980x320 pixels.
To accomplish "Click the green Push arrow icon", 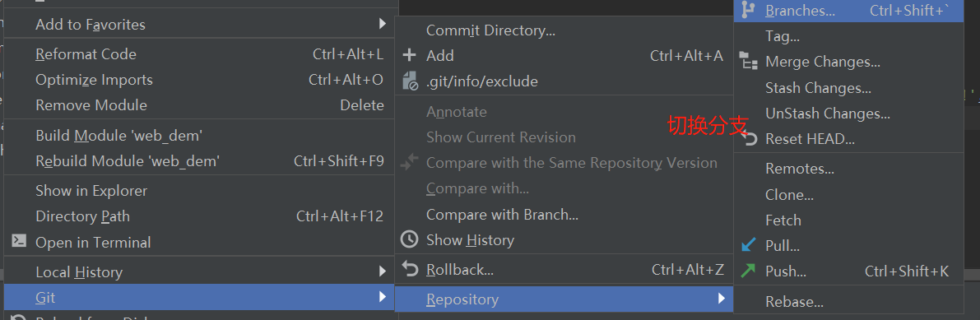I will click(748, 271).
